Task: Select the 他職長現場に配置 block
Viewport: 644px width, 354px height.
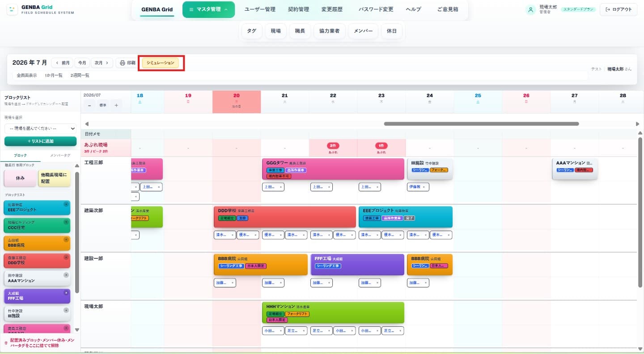Action: pos(54,178)
